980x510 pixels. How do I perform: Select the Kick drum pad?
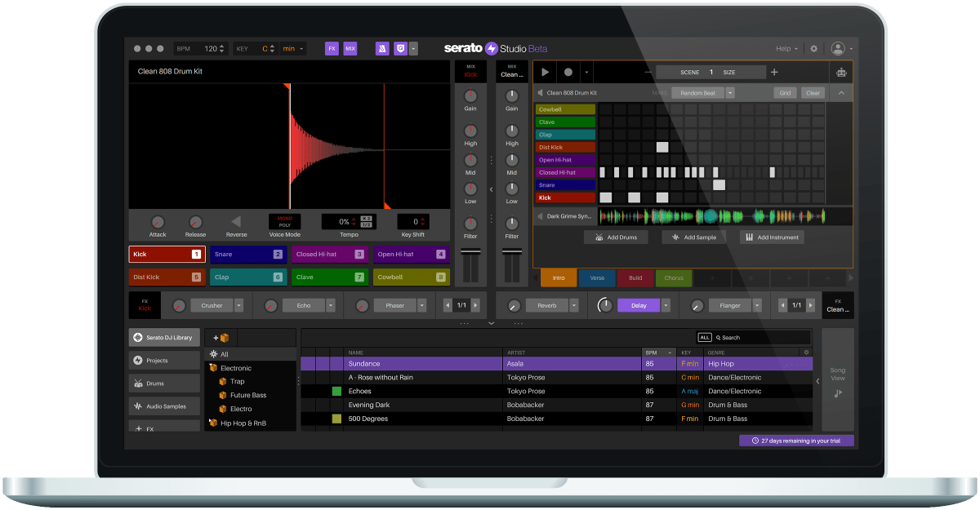166,254
